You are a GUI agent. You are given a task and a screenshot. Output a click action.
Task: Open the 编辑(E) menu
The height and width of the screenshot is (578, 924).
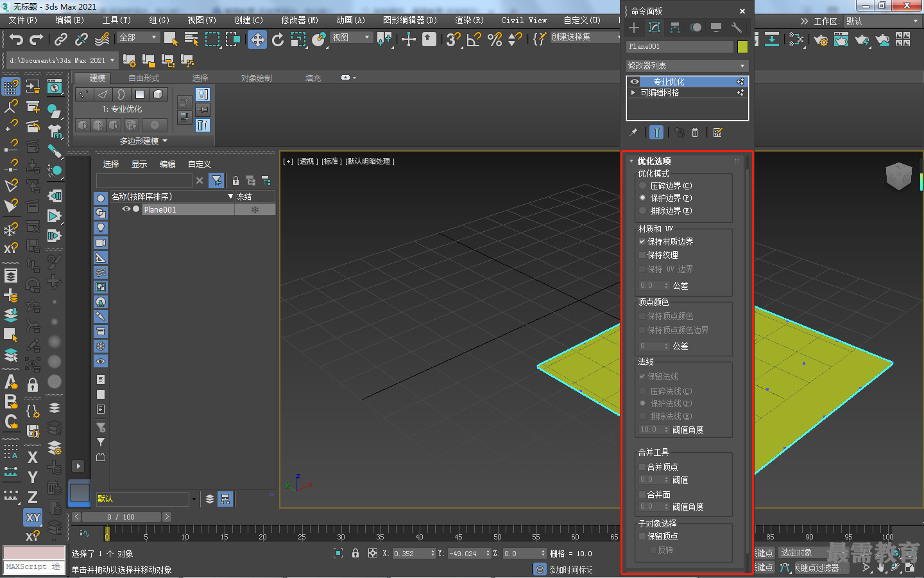[69, 21]
